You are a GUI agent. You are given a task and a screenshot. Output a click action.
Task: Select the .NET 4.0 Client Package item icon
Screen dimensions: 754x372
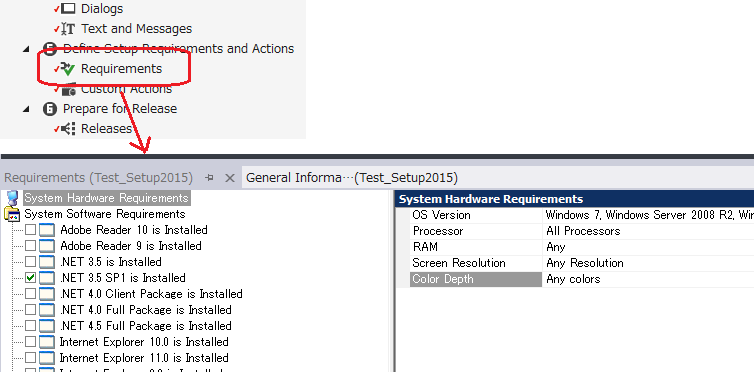pyautogui.click(x=47, y=294)
